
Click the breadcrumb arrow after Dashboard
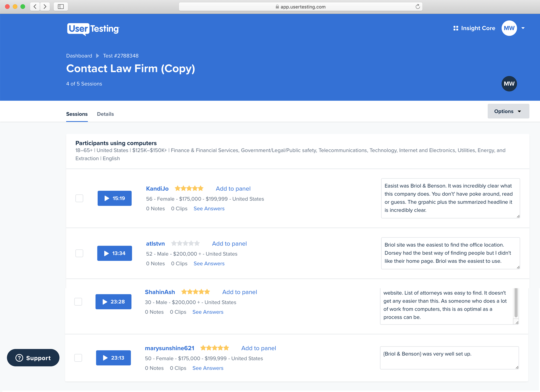click(x=98, y=56)
